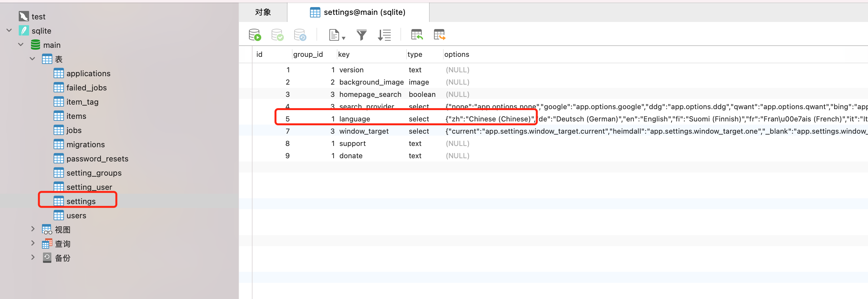Viewport: 868px width, 299px height.
Task: Click the key column header
Action: (371, 54)
